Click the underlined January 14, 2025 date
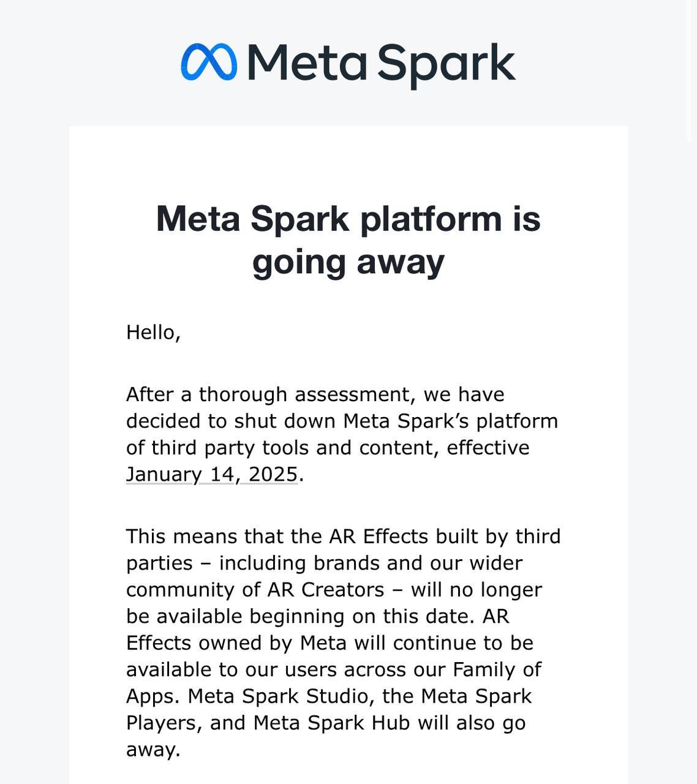697x784 pixels. tap(212, 475)
